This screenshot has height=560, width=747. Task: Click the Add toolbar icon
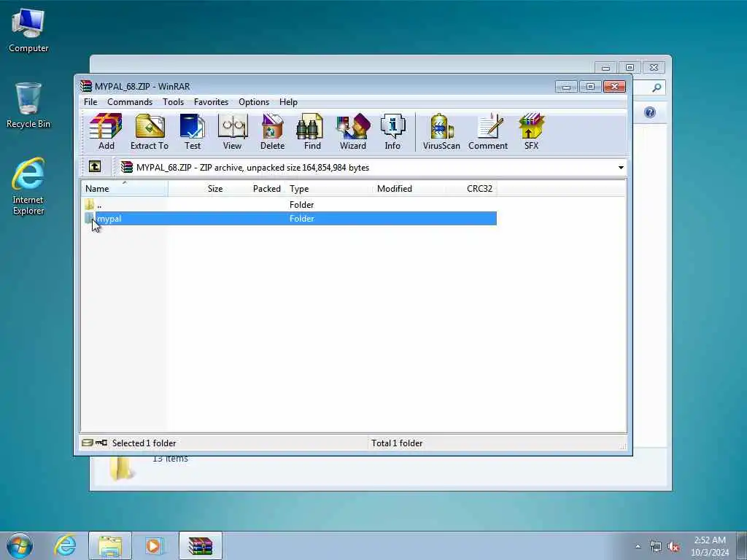click(106, 132)
